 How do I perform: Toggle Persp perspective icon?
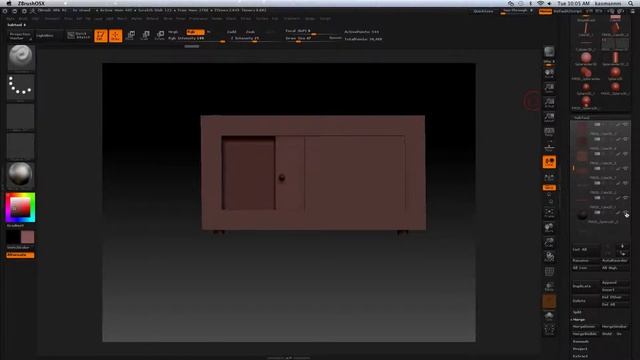(x=549, y=132)
